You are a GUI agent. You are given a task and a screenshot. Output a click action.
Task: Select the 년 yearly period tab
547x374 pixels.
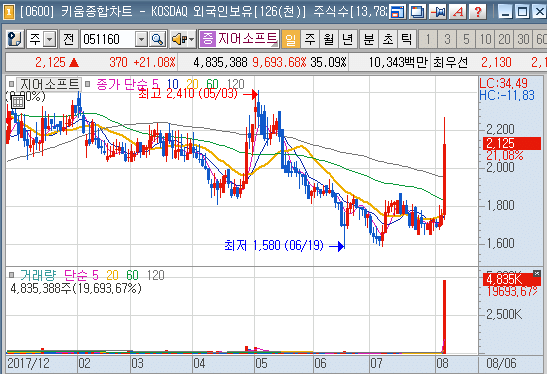point(347,39)
